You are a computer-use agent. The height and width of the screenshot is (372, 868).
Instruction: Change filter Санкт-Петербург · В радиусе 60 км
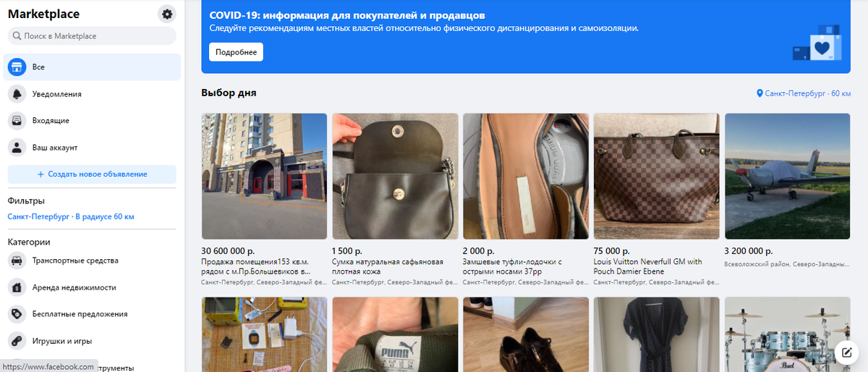[71, 216]
